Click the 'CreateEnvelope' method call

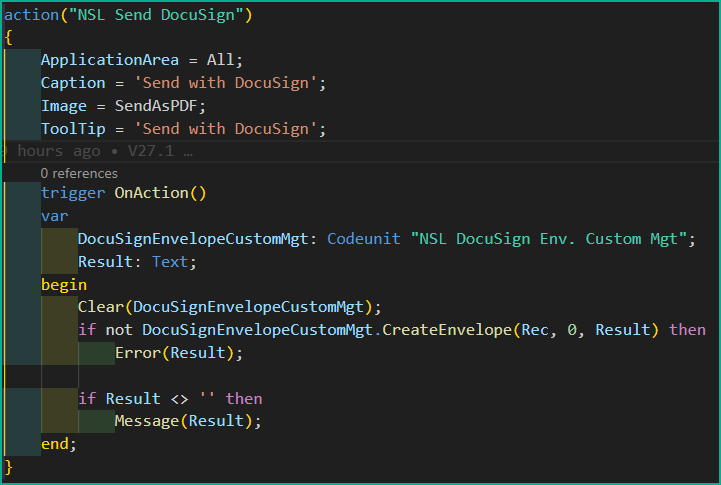446,330
